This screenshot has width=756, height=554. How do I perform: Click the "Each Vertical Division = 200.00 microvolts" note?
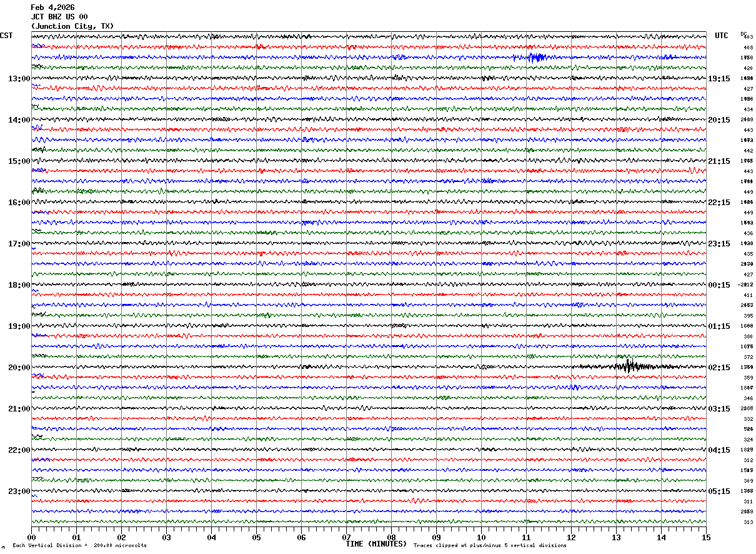point(79,546)
